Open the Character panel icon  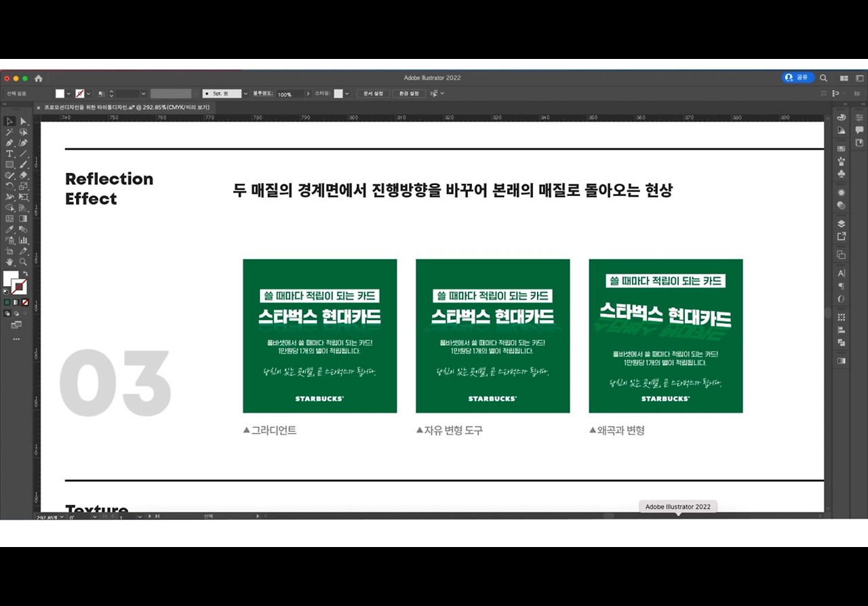[x=842, y=273]
